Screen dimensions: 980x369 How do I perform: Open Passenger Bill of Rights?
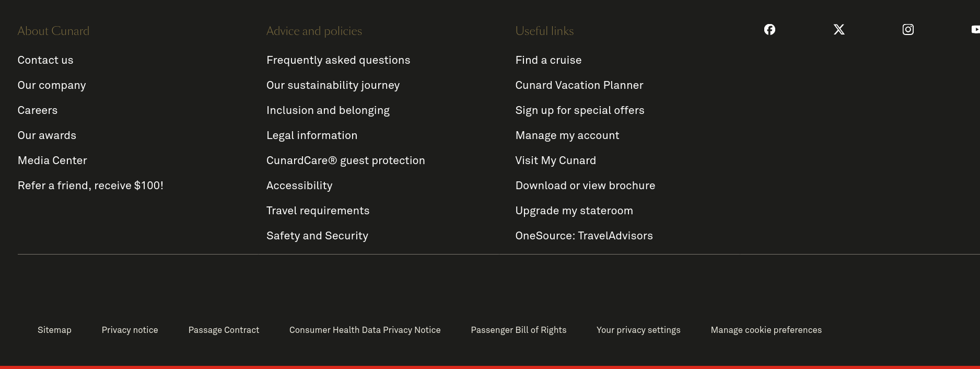[518, 330]
